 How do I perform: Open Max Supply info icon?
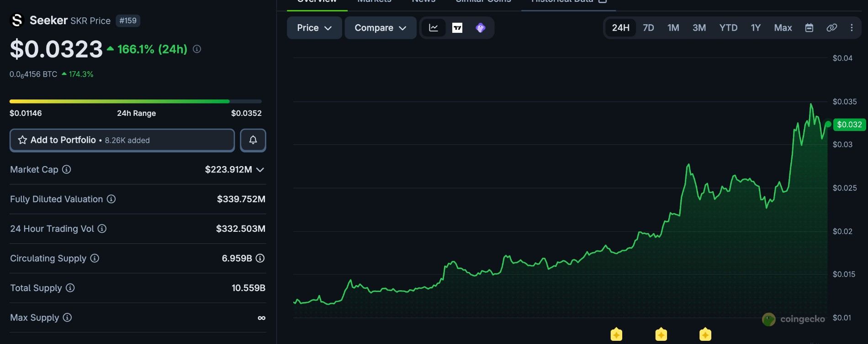coord(67,318)
